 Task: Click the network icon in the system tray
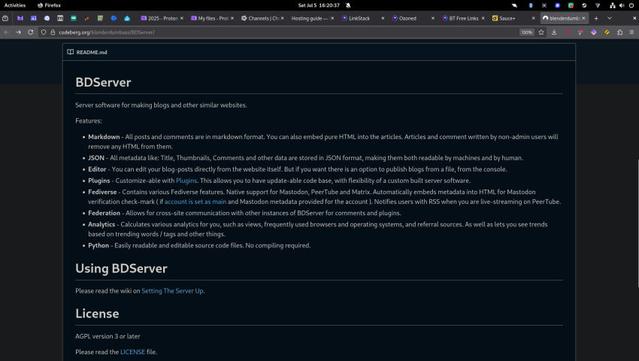pyautogui.click(x=612, y=5)
